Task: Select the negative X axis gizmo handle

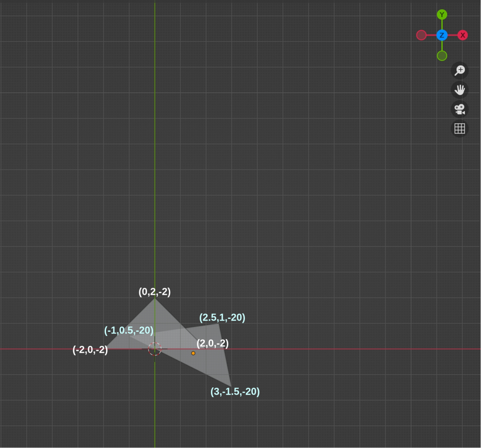Action: click(421, 35)
